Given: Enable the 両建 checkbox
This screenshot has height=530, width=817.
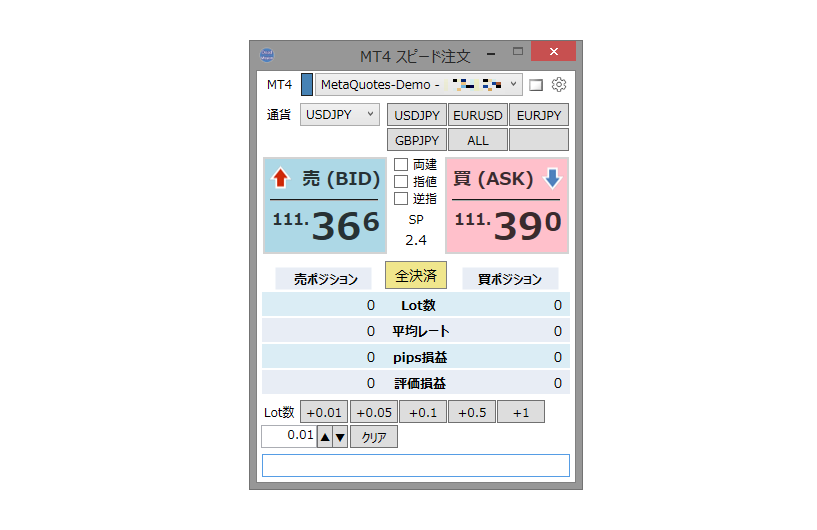Looking at the screenshot, I should 401,165.
